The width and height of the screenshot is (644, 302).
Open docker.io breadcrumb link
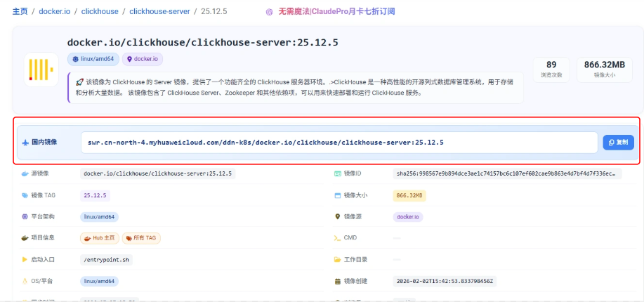point(54,11)
